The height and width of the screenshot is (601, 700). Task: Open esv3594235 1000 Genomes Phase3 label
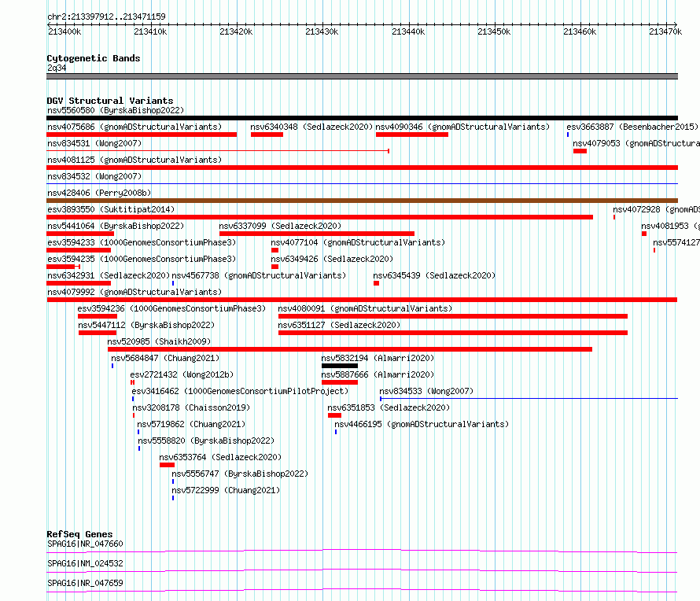point(142,259)
